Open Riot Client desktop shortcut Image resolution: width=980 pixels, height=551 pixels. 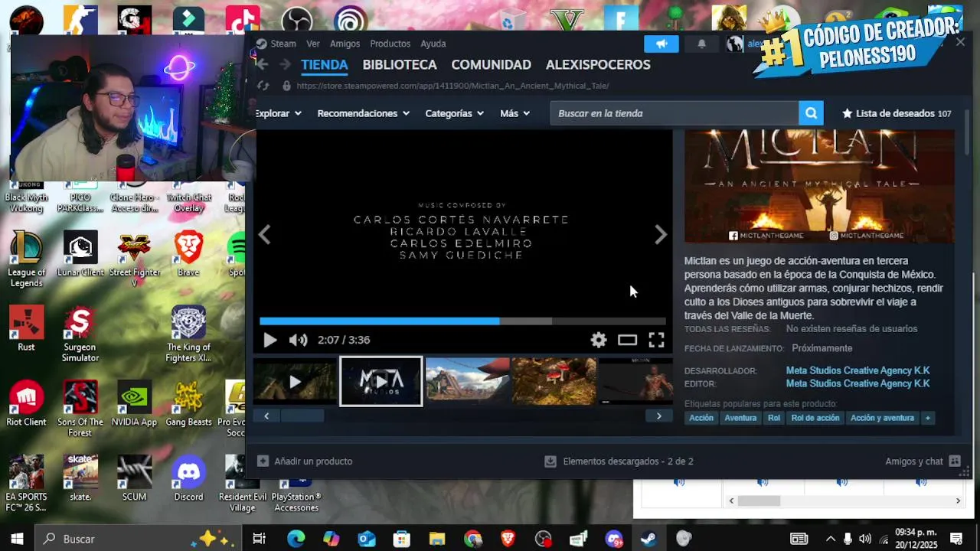tap(27, 403)
